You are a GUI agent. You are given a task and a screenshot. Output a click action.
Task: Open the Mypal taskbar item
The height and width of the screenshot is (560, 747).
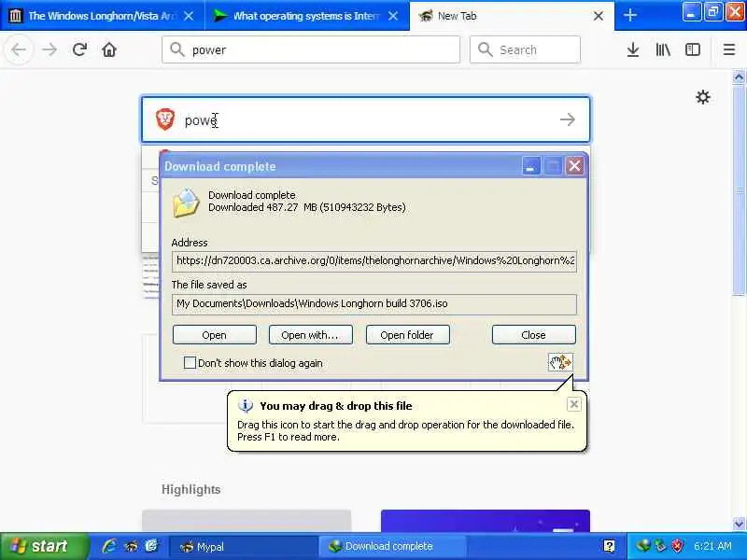point(242,546)
